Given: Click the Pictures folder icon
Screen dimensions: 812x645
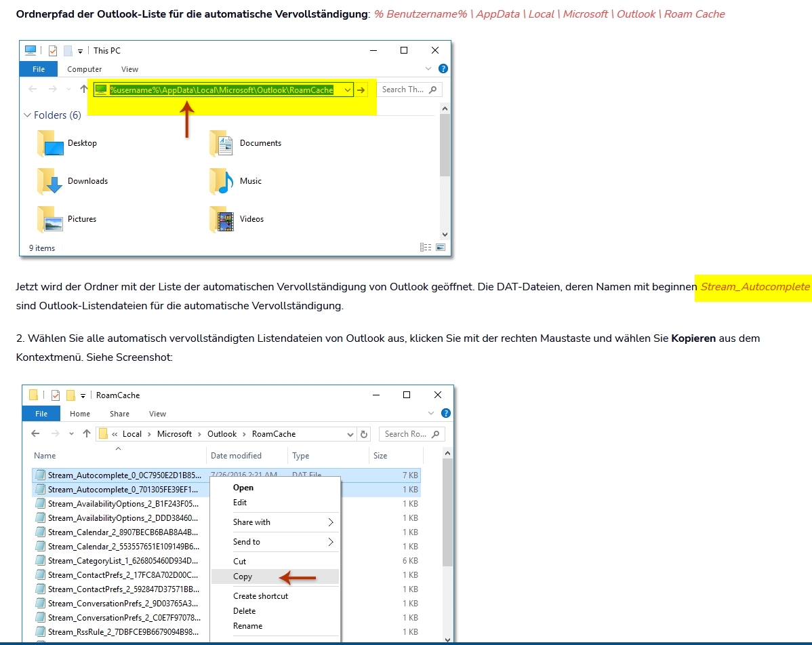Looking at the screenshot, I should click(x=49, y=220).
